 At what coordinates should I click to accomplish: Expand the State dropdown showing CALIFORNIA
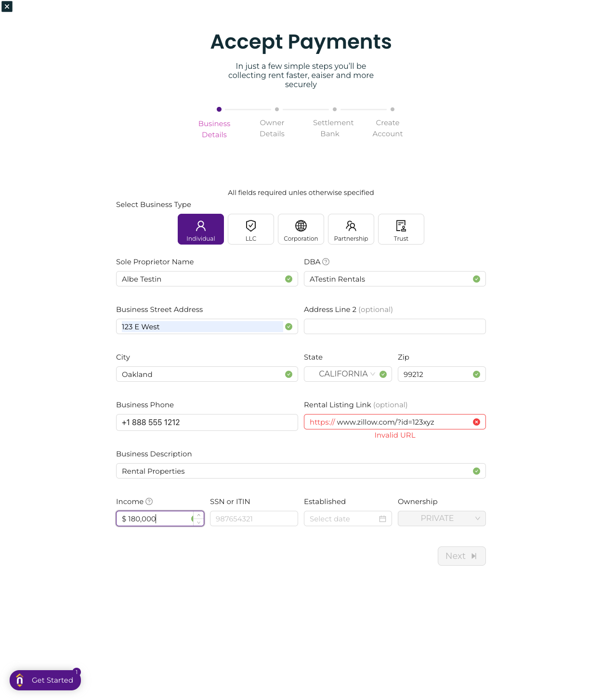click(348, 374)
